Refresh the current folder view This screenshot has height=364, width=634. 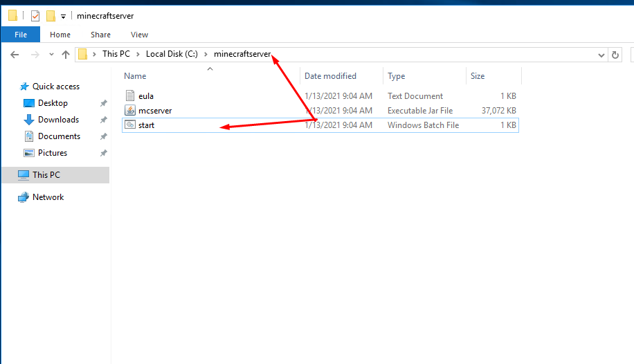coord(615,55)
